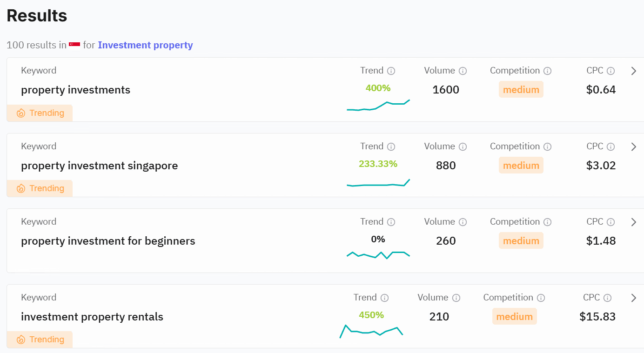Click the trend sparkline for investment property rentals
Screen dimensions: 644x353
pyautogui.click(x=371, y=331)
